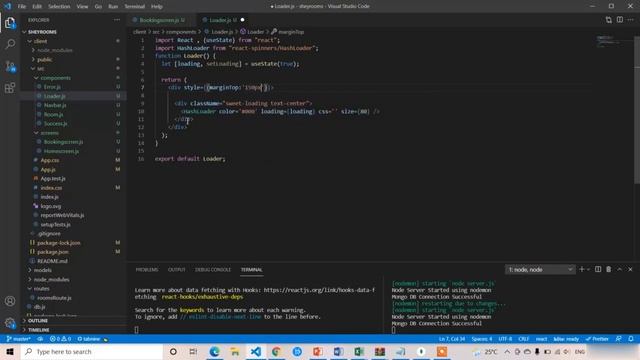Switch to the Bookingscreen.js editor tab
This screenshot has height=360, width=640.
[159, 20]
